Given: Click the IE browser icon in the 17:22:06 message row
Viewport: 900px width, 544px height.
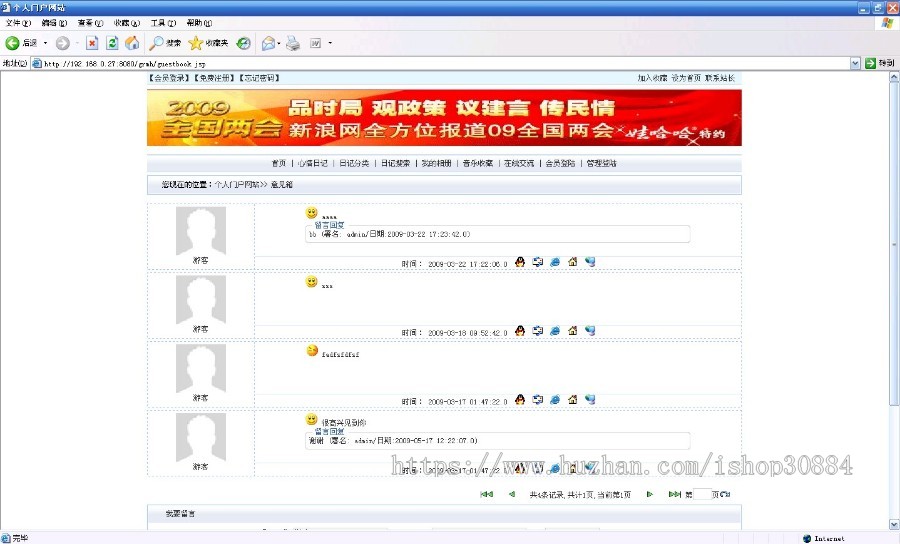Looking at the screenshot, I should (555, 262).
